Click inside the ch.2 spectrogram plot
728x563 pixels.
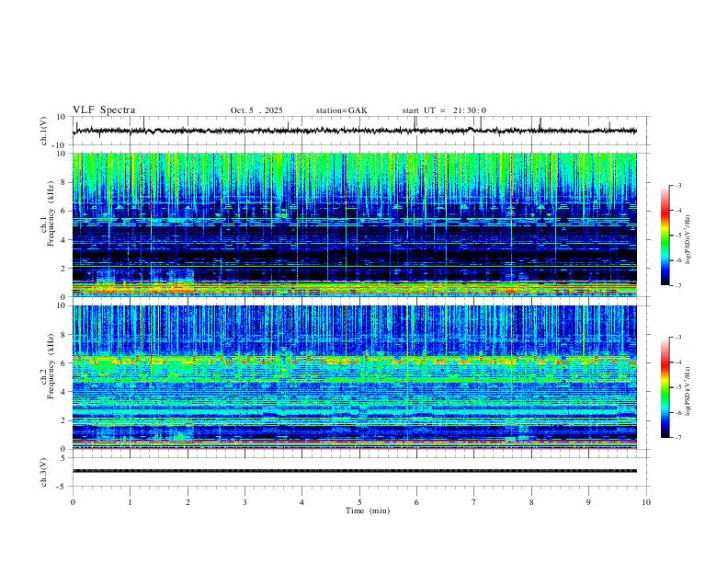pyautogui.click(x=354, y=377)
